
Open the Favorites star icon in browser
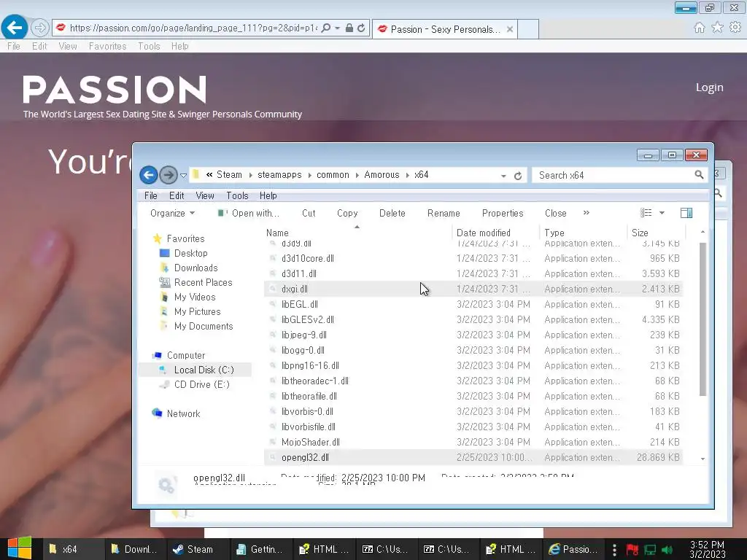click(x=717, y=28)
